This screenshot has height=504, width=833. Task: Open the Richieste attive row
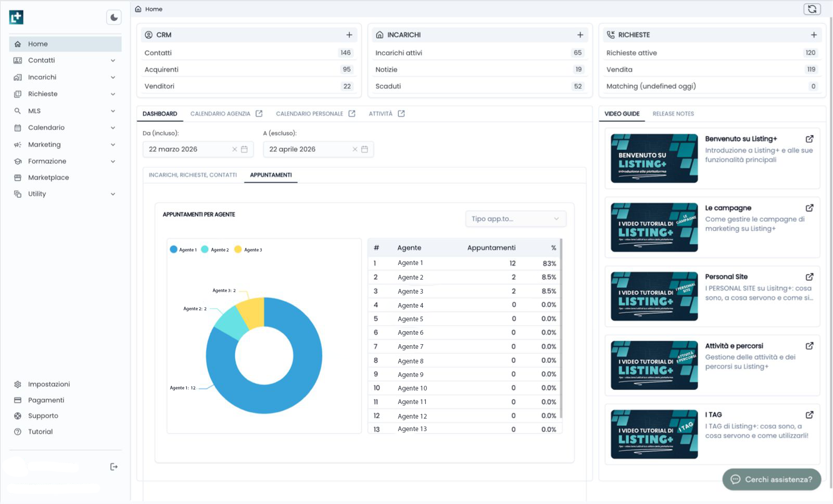pos(712,53)
